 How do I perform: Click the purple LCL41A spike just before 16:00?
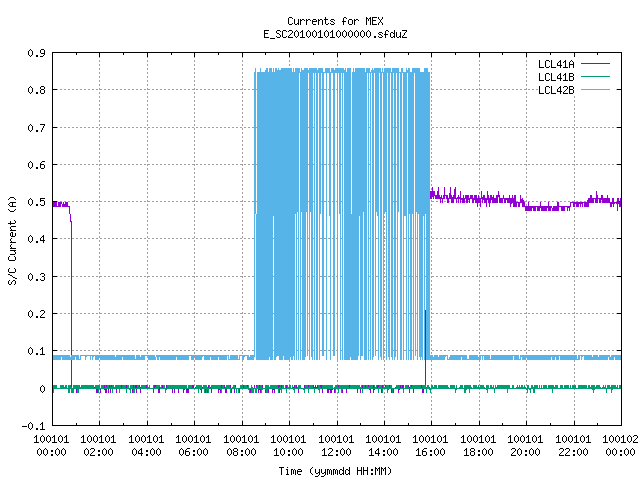pos(425,348)
